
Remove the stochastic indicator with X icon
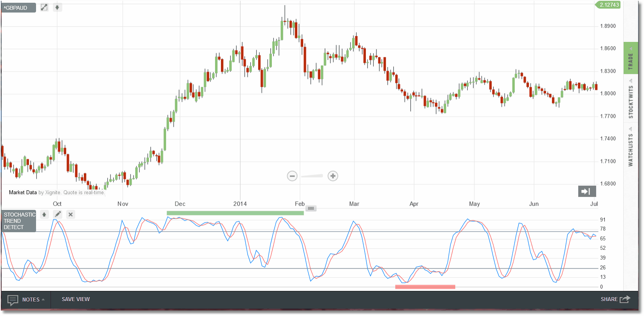tap(71, 214)
